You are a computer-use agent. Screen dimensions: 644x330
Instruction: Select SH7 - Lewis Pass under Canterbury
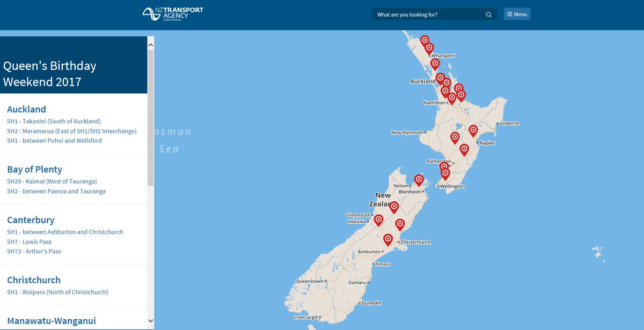click(30, 241)
